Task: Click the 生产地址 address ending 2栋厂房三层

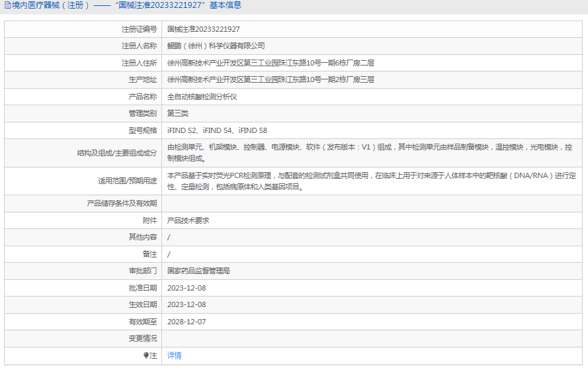Action: (x=271, y=79)
